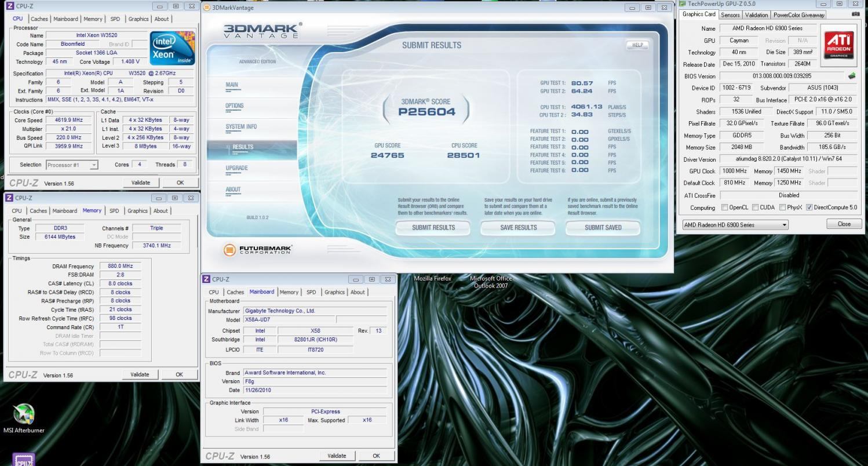This screenshot has height=466, width=868.
Task: Switch to the Sensors tab in GPU-Z
Action: pyautogui.click(x=730, y=15)
